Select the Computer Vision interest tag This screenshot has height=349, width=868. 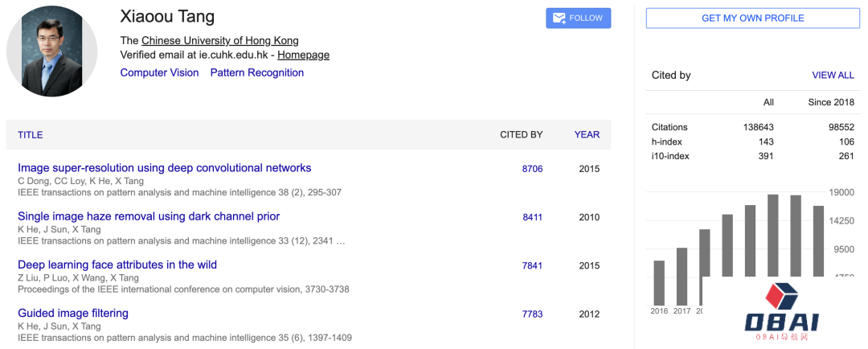pyautogui.click(x=159, y=72)
